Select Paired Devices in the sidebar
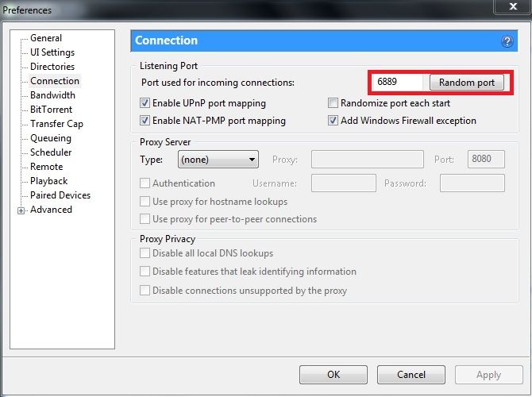 [60, 195]
